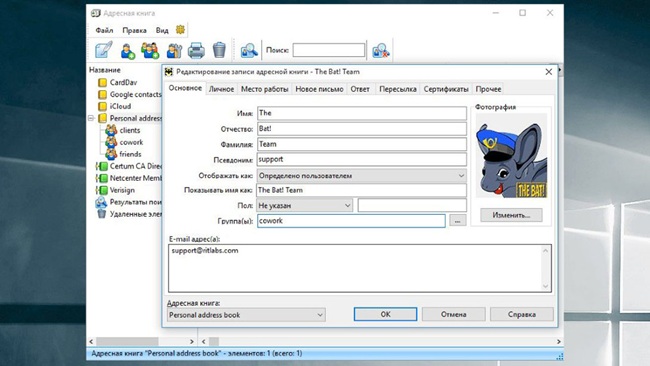Click the Имя input field
The image size is (650, 366).
[361, 113]
